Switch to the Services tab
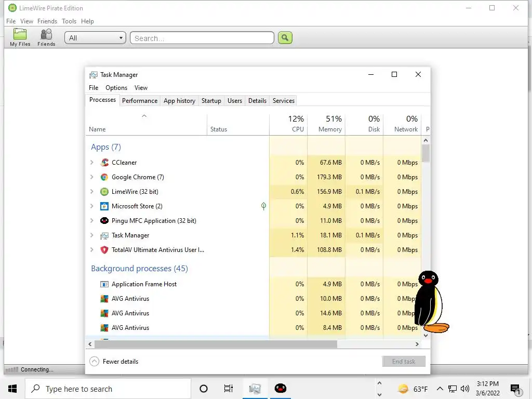The image size is (532, 399). tap(284, 101)
